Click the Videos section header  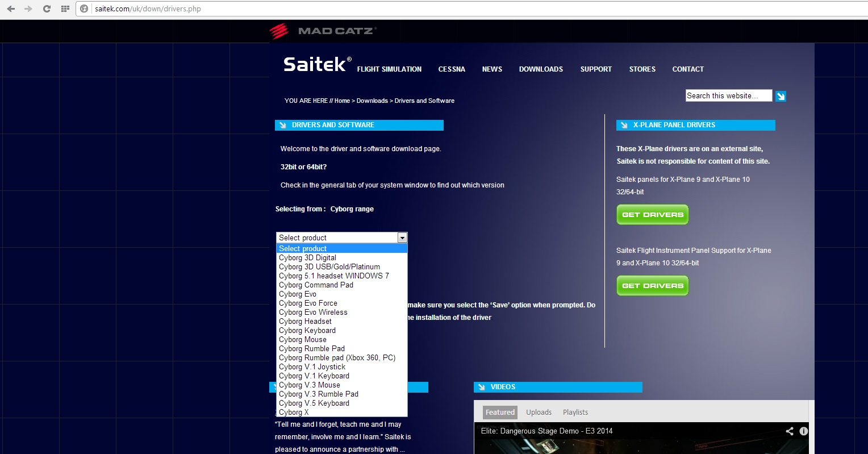coord(558,387)
